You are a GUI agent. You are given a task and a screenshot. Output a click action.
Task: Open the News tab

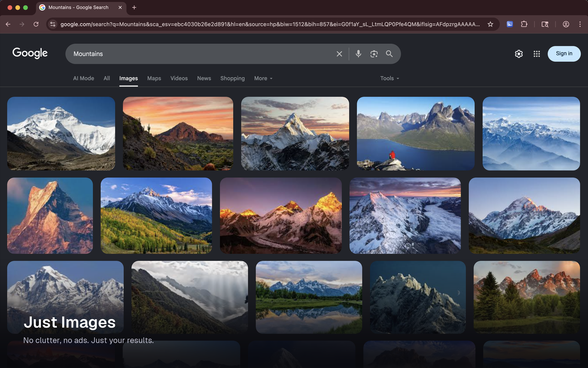point(204,78)
